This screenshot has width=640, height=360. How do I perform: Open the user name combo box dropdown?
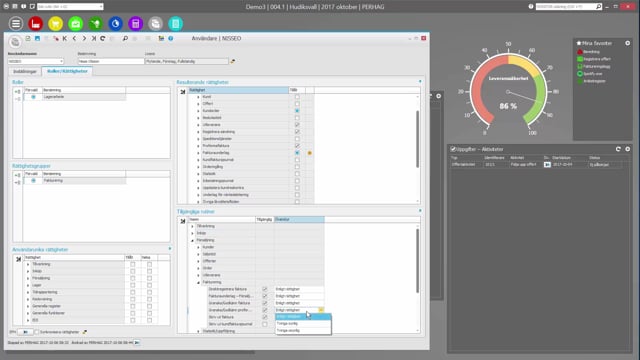[x=61, y=61]
